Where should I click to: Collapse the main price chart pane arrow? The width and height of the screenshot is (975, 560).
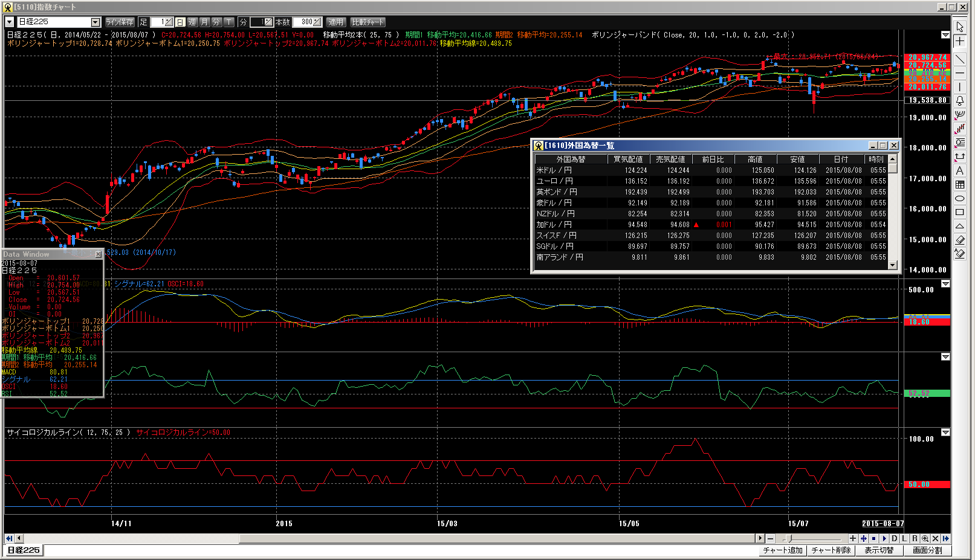click(945, 35)
